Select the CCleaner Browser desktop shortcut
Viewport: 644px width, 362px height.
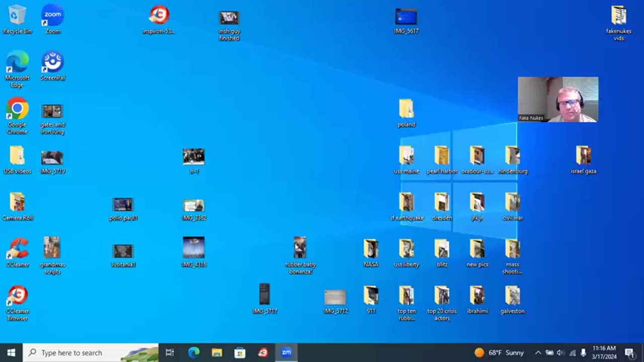[17, 303]
